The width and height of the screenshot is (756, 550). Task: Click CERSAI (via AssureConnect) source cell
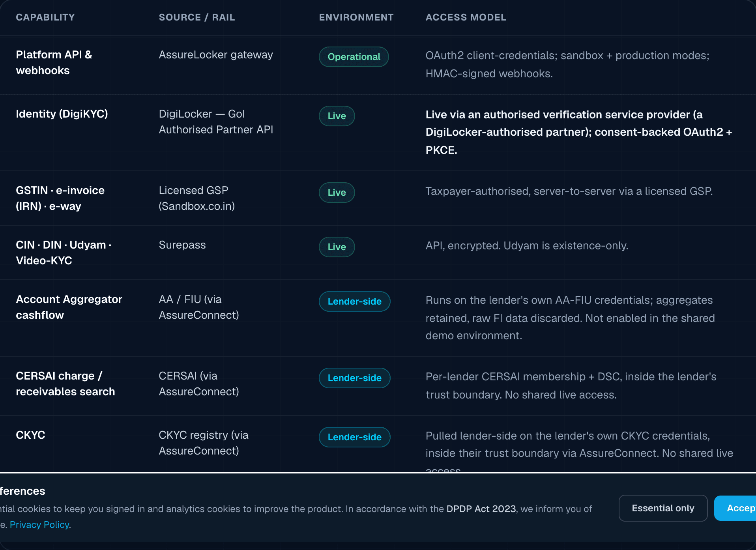[x=199, y=384]
